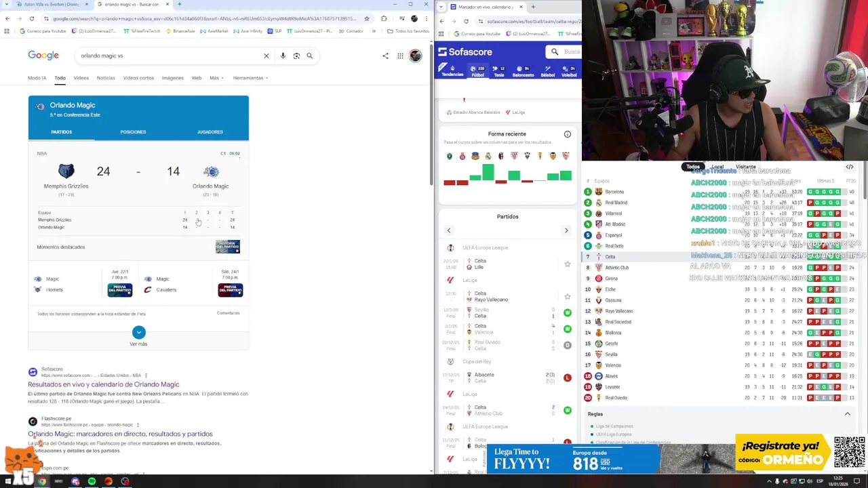Open the Momentos destacados thumbnail
Viewport: 868px width, 488px height.
point(227,247)
